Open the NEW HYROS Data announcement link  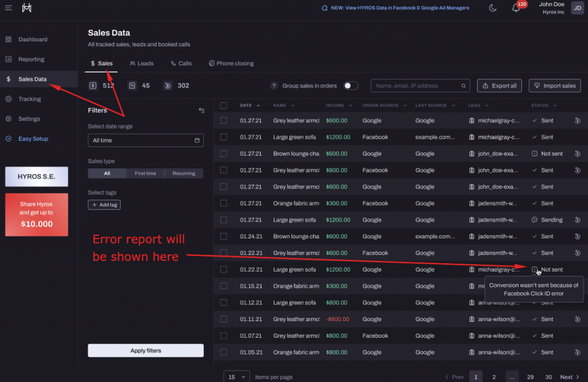(x=395, y=8)
